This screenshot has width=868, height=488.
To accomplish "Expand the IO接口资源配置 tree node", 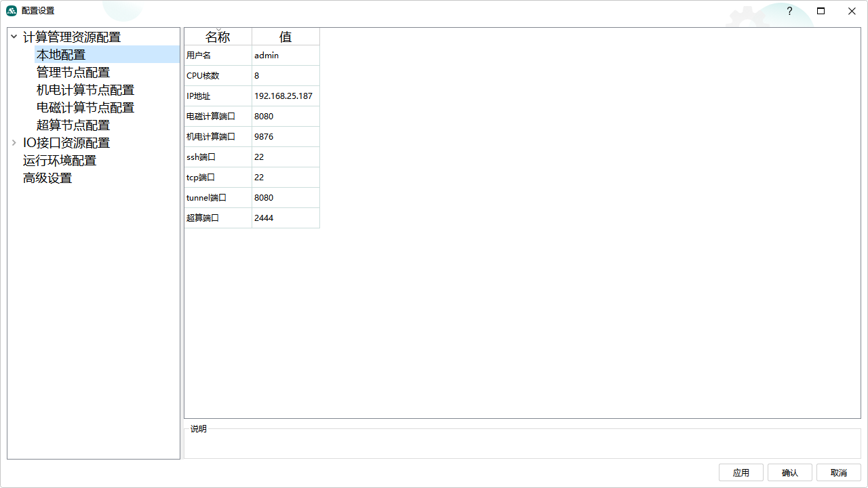I will pyautogui.click(x=14, y=143).
